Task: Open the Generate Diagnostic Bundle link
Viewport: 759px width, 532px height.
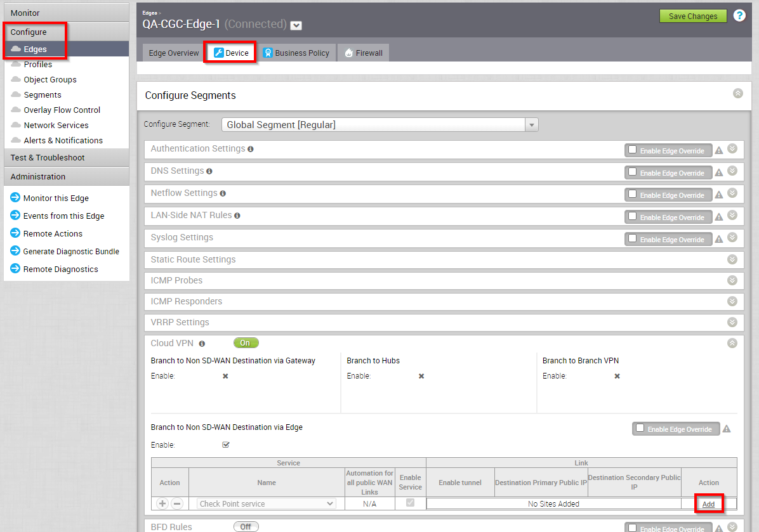Action: click(71, 251)
